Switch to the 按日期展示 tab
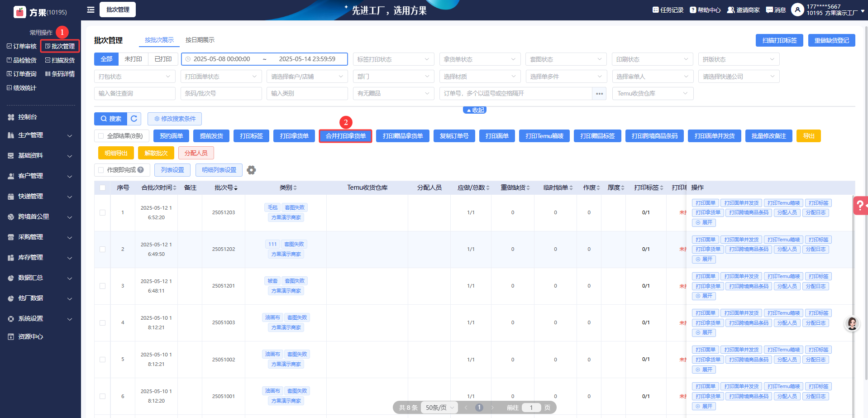 tap(200, 40)
